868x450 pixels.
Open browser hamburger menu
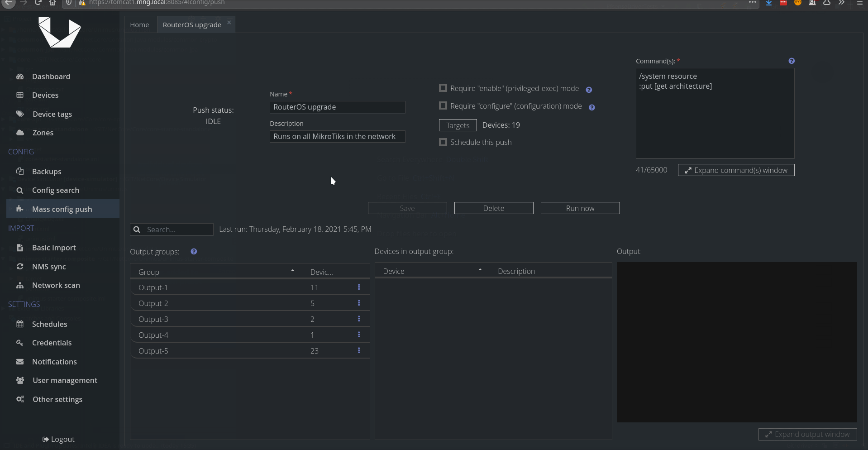coord(860,2)
